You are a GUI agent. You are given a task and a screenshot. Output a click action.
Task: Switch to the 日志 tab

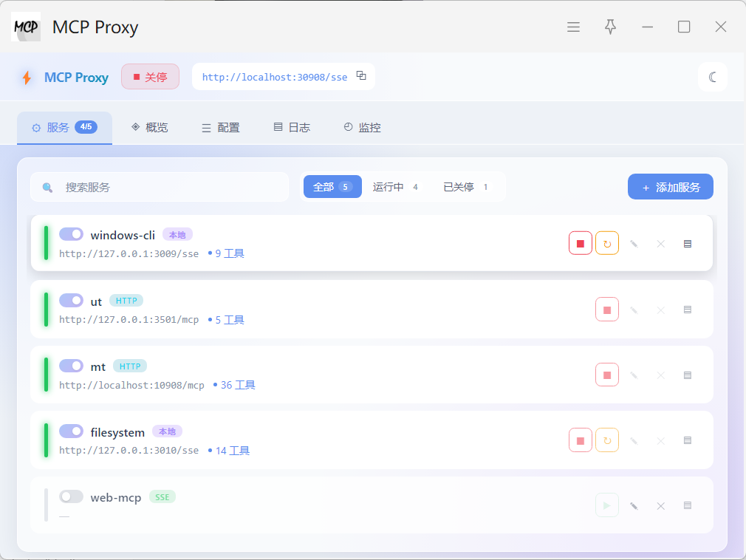click(x=292, y=128)
